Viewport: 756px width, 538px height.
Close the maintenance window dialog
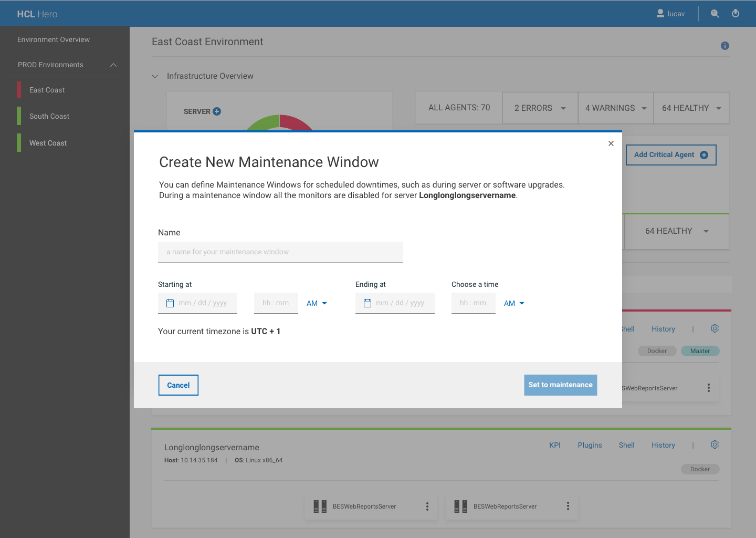click(x=611, y=143)
